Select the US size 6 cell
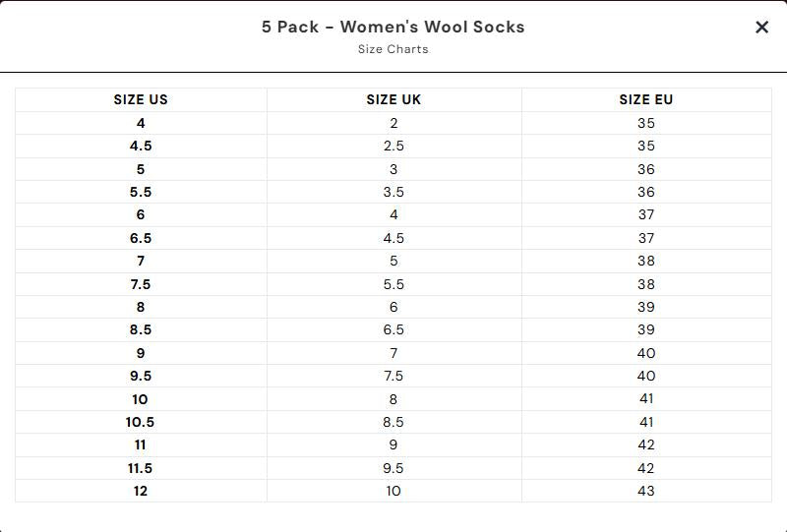 (x=141, y=214)
